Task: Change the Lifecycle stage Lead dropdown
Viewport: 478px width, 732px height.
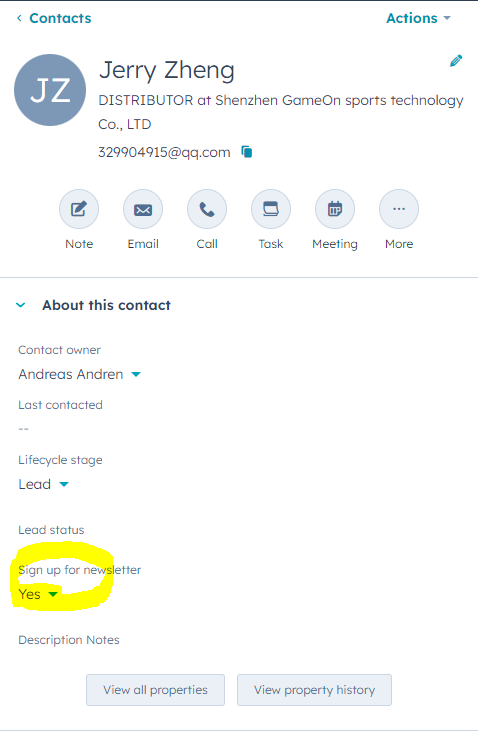Action: 43,484
